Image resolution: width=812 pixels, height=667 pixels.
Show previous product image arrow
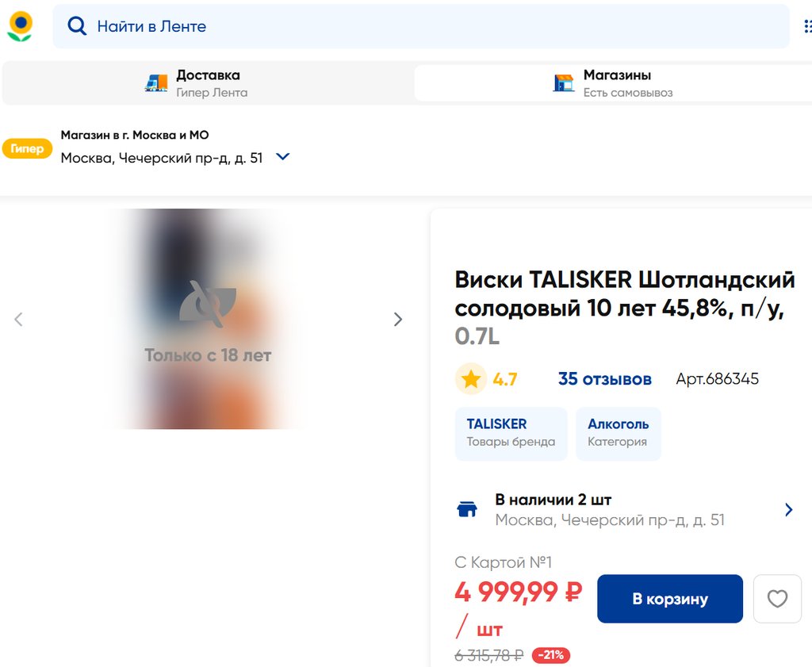19,319
